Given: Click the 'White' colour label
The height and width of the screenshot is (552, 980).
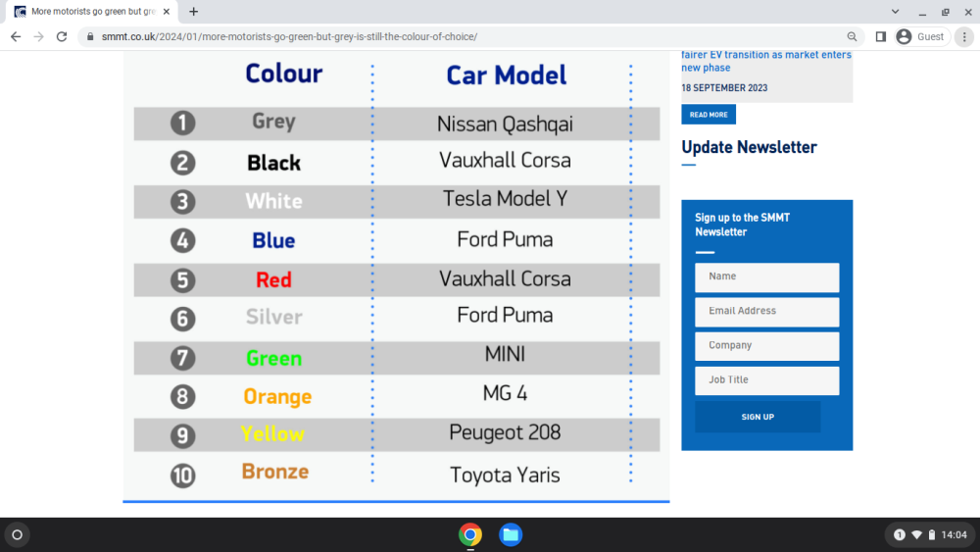Looking at the screenshot, I should (x=273, y=201).
